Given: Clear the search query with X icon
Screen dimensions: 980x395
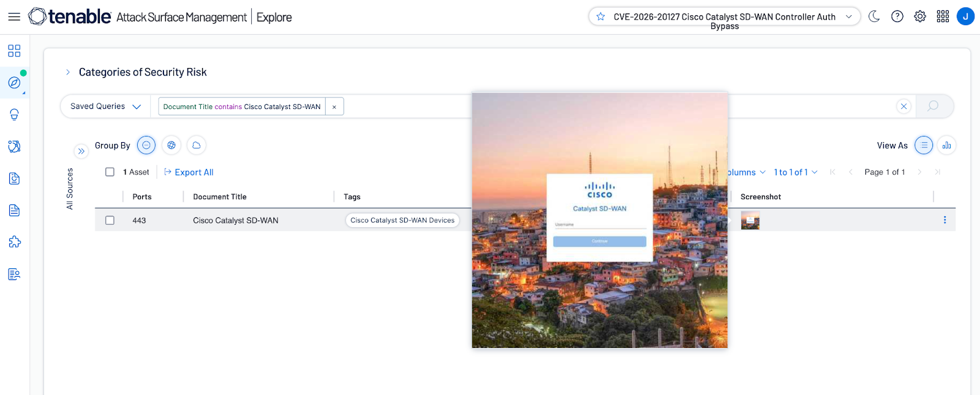Looking at the screenshot, I should 903,106.
